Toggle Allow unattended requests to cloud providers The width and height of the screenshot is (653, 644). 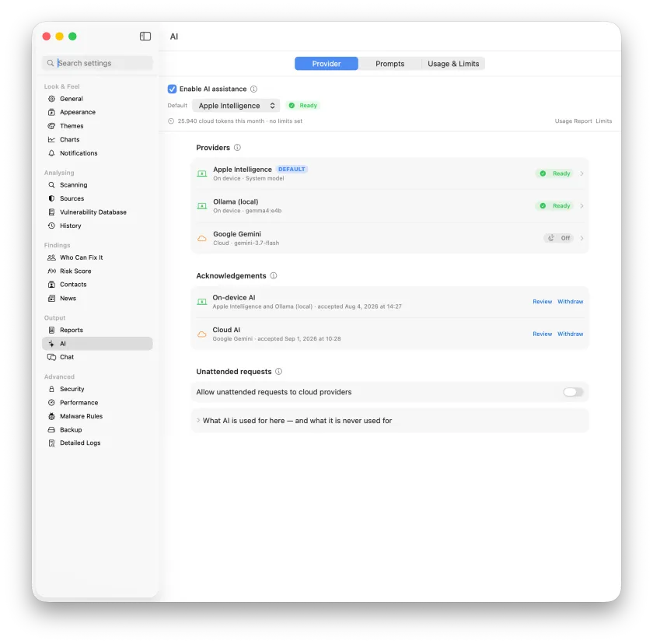pos(573,392)
